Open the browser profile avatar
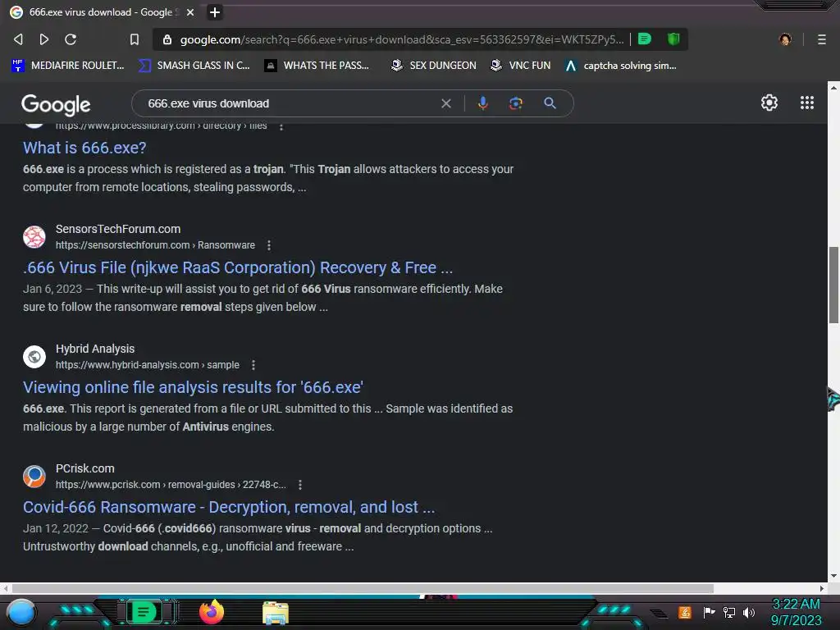The width and height of the screenshot is (840, 630). (785, 39)
